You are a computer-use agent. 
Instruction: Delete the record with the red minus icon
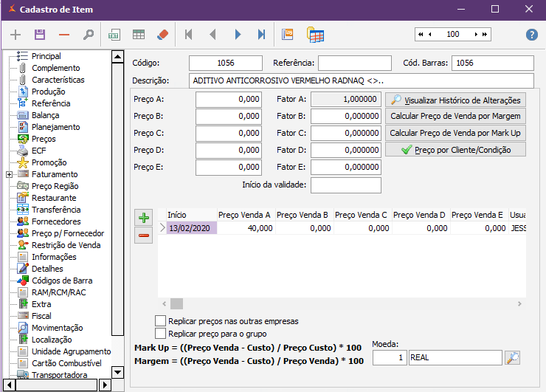click(x=64, y=35)
